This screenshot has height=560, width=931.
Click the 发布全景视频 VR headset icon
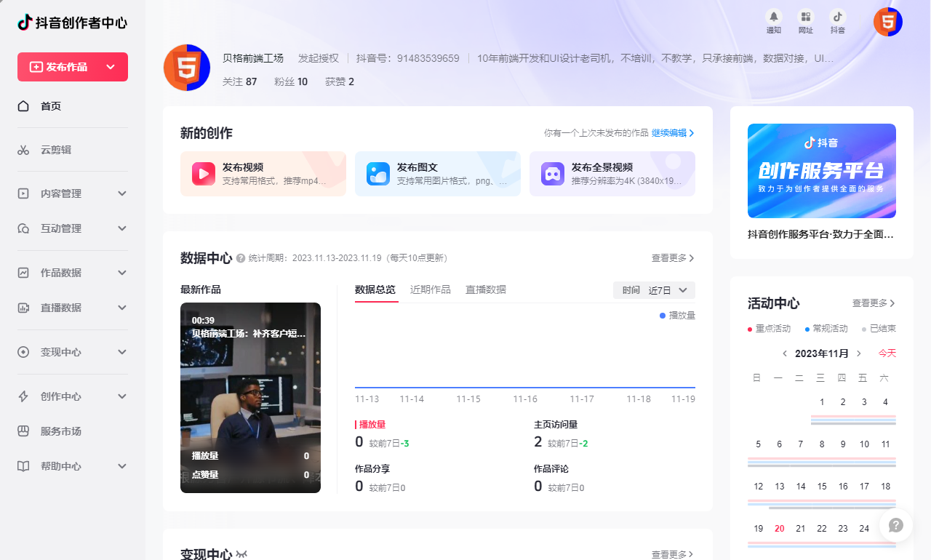pos(553,174)
